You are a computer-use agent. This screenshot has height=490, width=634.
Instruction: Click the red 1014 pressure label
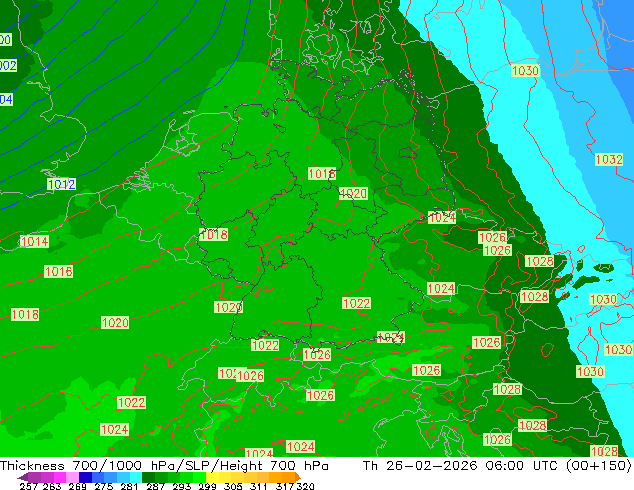[x=34, y=242]
